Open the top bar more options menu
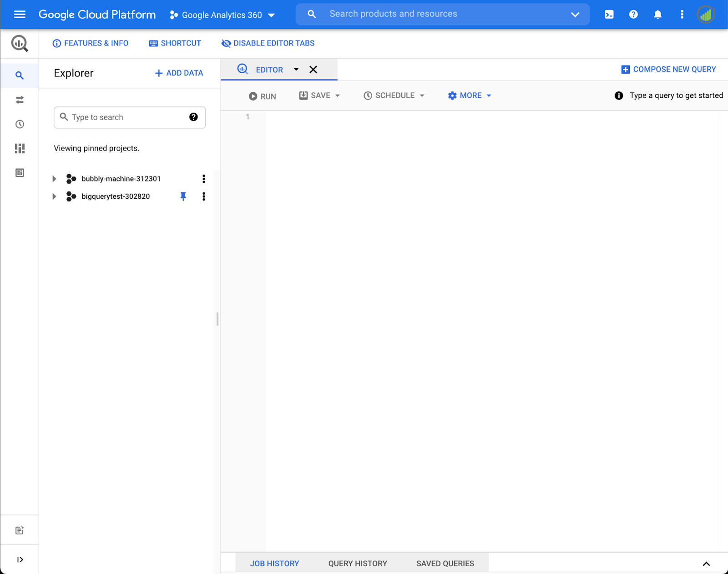Viewport: 728px width, 574px height. point(682,15)
